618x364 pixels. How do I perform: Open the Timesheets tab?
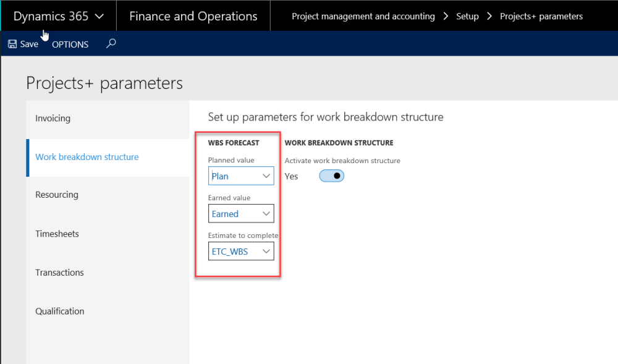click(x=57, y=234)
